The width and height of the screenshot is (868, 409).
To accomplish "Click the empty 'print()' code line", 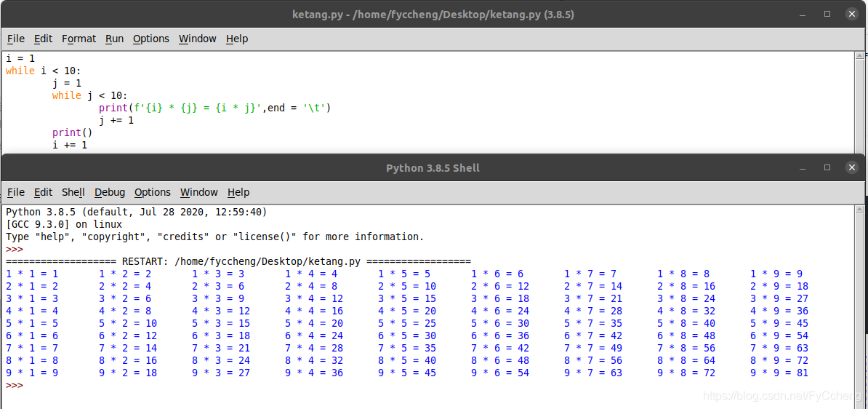I will point(73,133).
